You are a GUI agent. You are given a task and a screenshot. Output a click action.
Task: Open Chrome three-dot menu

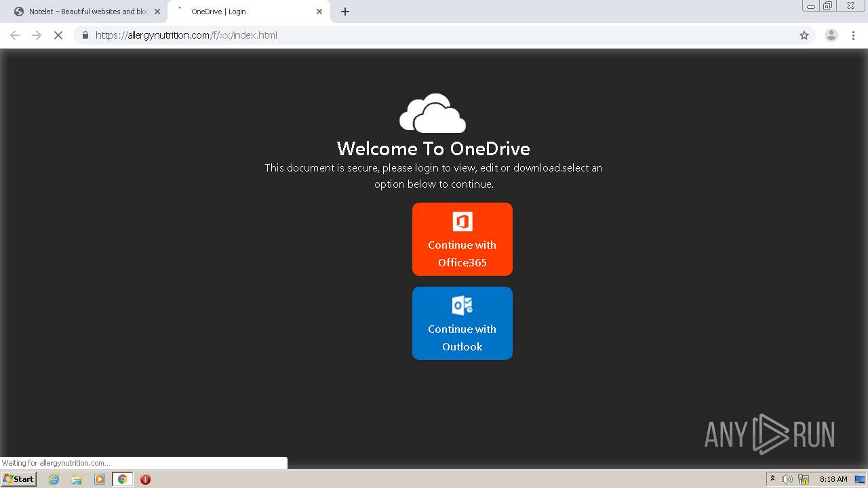tap(853, 35)
